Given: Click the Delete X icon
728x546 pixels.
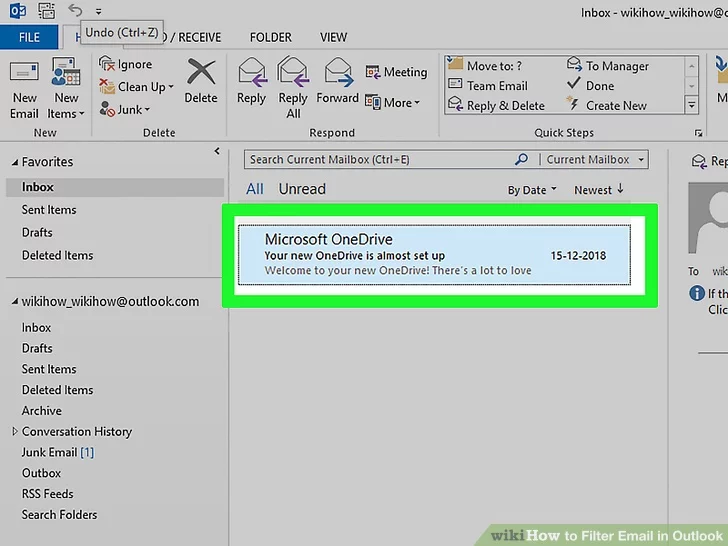Looking at the screenshot, I should (201, 72).
